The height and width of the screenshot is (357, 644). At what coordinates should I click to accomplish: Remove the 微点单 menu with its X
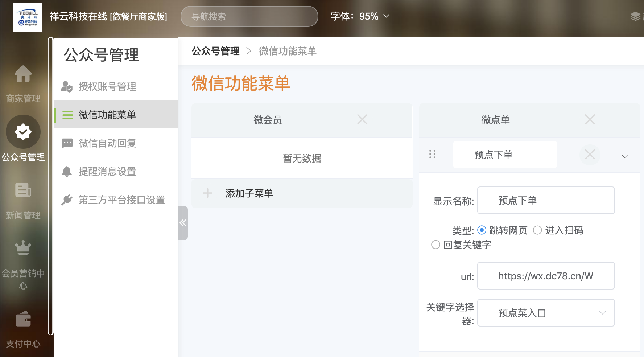click(x=590, y=119)
